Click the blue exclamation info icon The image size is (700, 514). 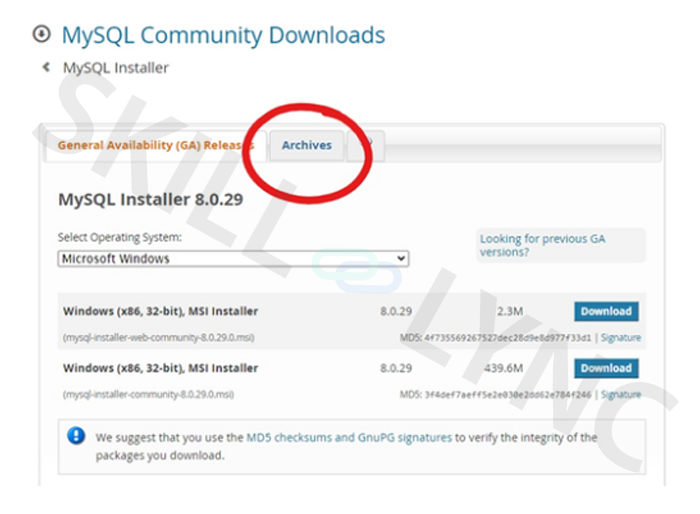(76, 435)
